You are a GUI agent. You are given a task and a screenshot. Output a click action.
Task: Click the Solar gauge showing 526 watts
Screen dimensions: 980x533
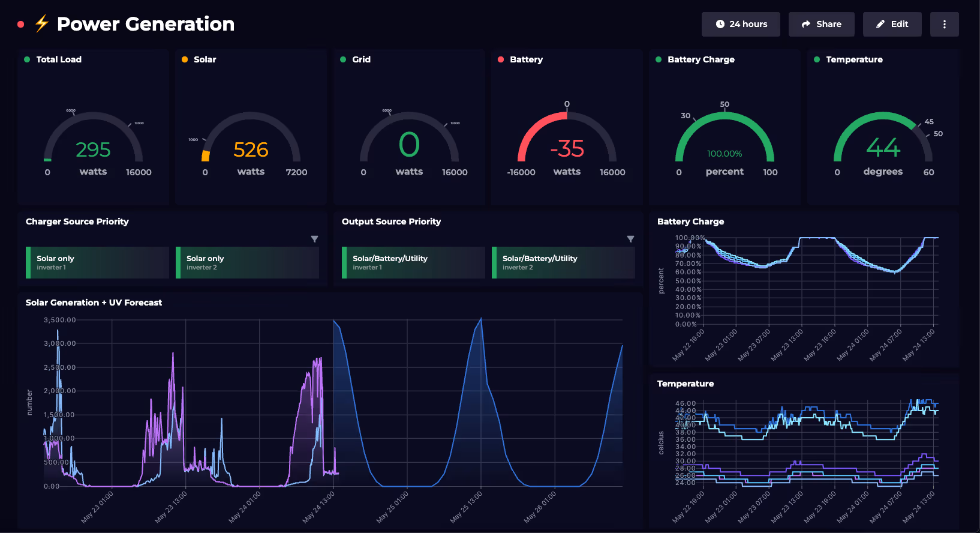tap(251, 144)
